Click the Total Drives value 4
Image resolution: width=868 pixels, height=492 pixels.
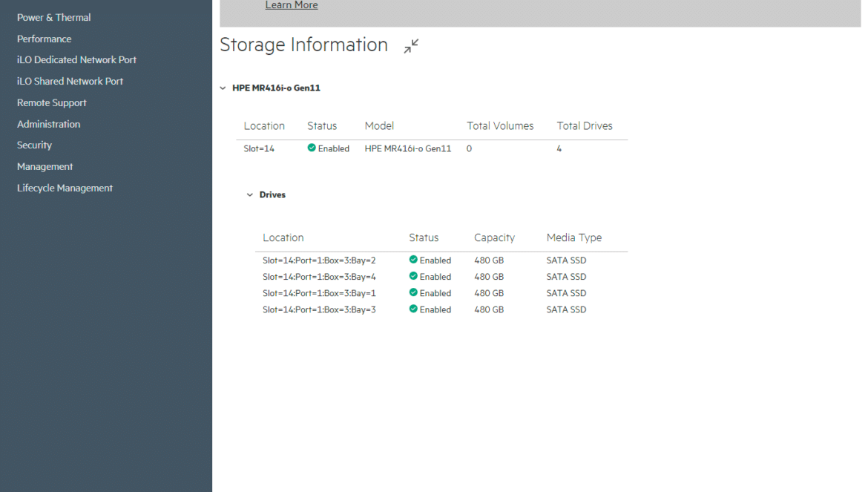pyautogui.click(x=559, y=148)
